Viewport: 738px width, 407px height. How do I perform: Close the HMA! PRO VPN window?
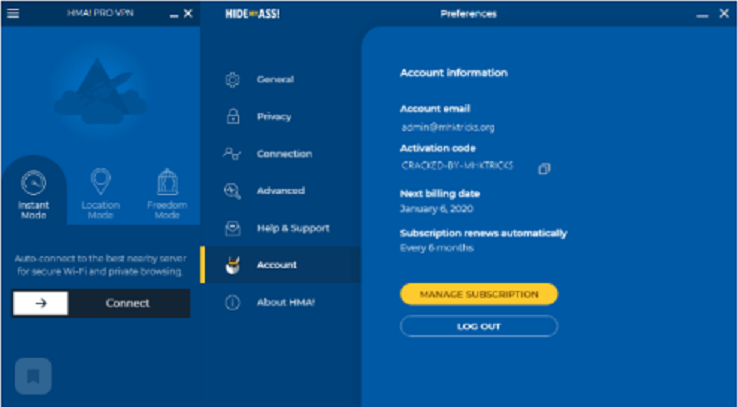[188, 14]
